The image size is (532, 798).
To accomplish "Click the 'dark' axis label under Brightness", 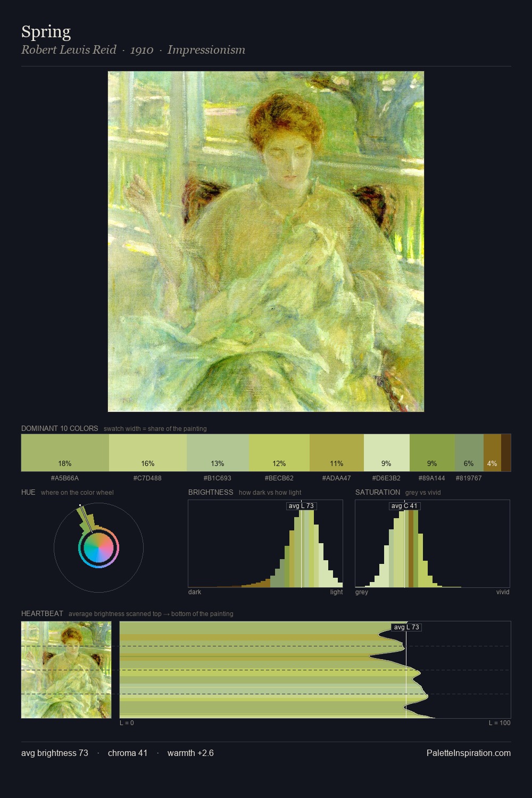I will point(195,592).
